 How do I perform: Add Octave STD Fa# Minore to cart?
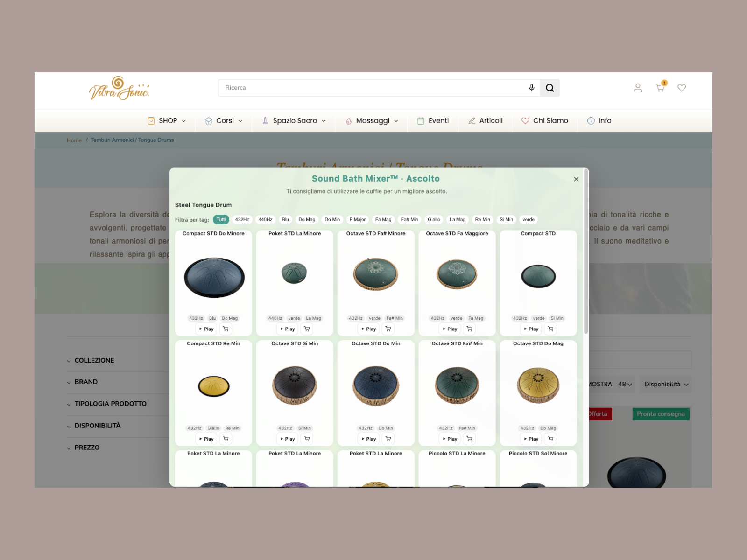pyautogui.click(x=388, y=329)
